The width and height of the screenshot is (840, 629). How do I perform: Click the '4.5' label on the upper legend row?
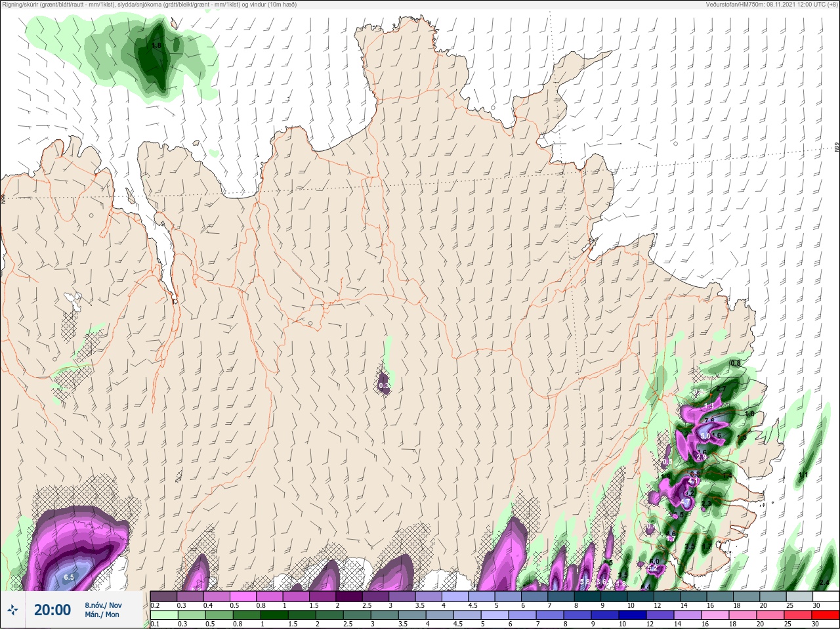tap(472, 605)
